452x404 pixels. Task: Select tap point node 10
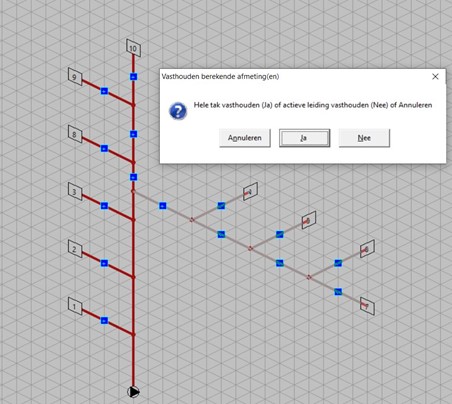[x=133, y=48]
